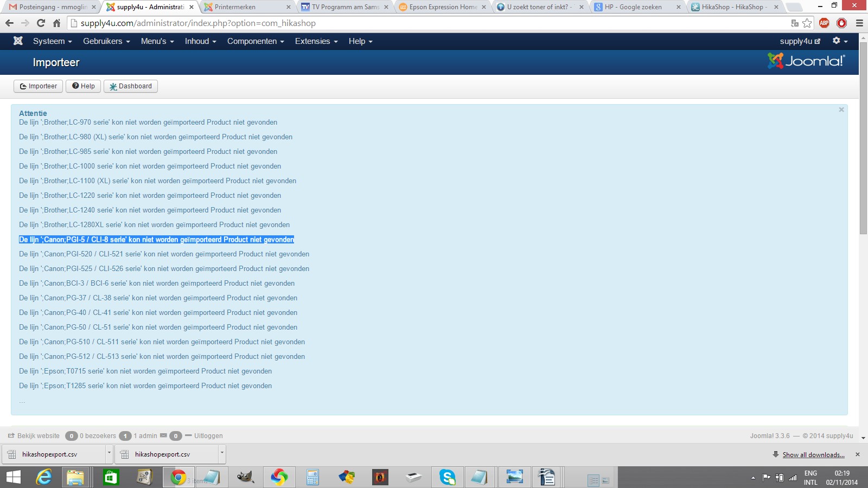Reload the page with refresh icon
This screenshot has height=488, width=868.
(41, 23)
